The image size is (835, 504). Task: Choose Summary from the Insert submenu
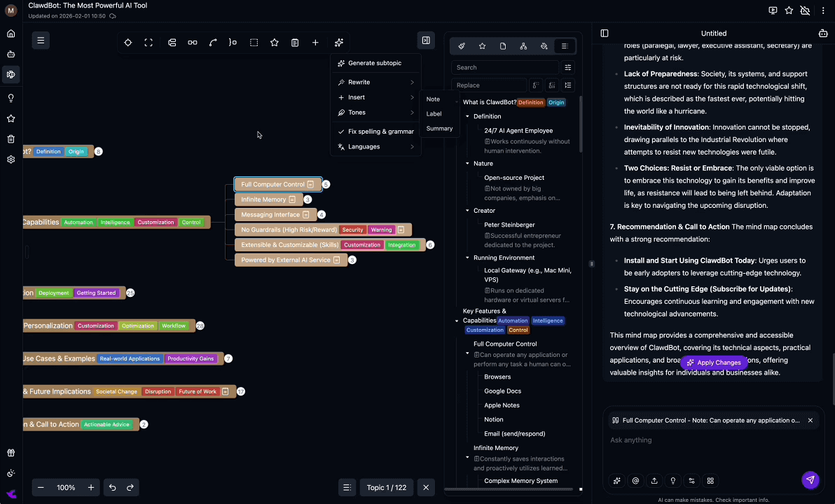click(x=439, y=128)
